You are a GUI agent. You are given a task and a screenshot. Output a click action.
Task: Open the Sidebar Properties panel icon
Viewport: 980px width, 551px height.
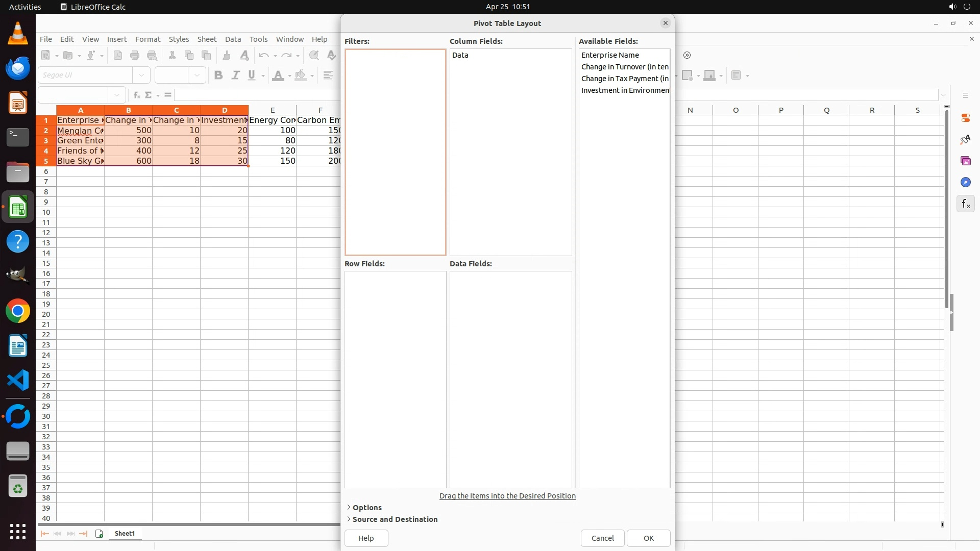coord(965,118)
